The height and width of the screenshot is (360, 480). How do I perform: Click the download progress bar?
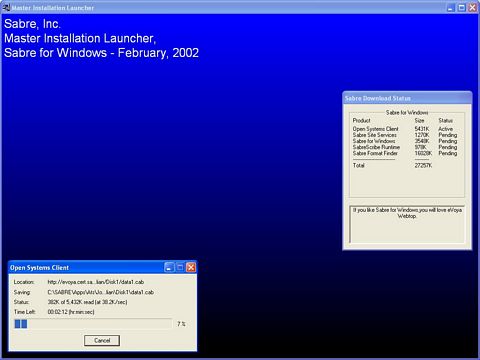[x=93, y=324]
